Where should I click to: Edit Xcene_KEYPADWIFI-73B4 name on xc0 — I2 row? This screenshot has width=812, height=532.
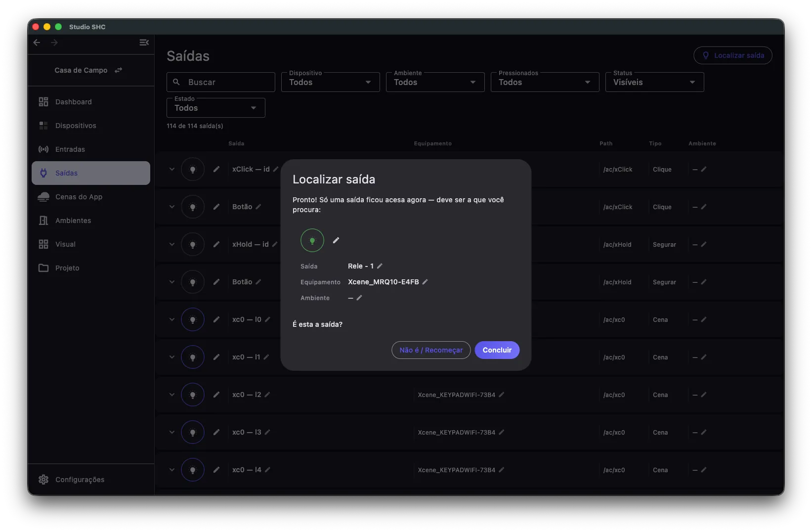tap(501, 395)
